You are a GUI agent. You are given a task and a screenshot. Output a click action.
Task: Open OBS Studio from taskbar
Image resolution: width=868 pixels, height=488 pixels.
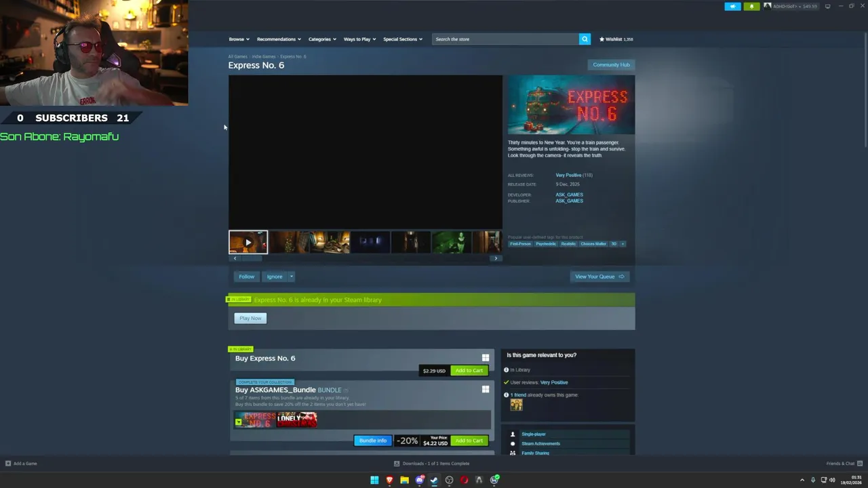(x=449, y=480)
